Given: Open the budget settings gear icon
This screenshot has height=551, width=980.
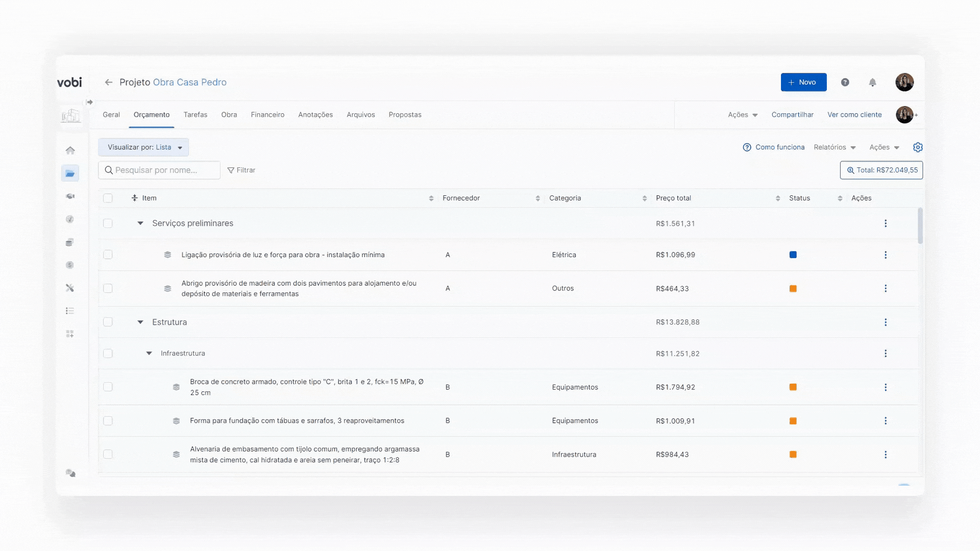Looking at the screenshot, I should [x=917, y=147].
